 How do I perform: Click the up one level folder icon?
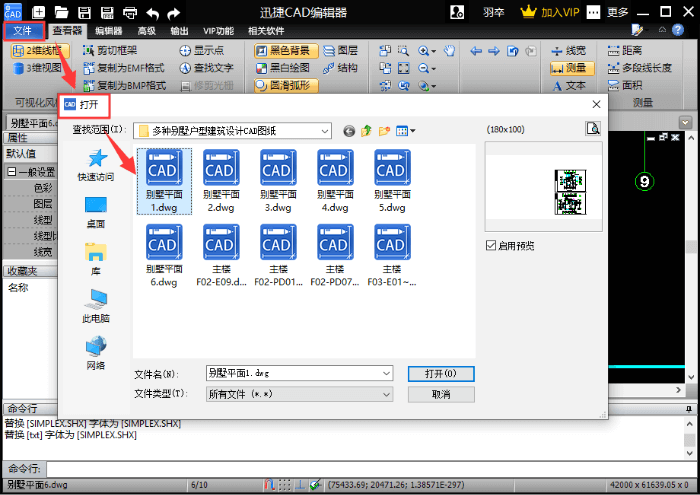pos(367,131)
